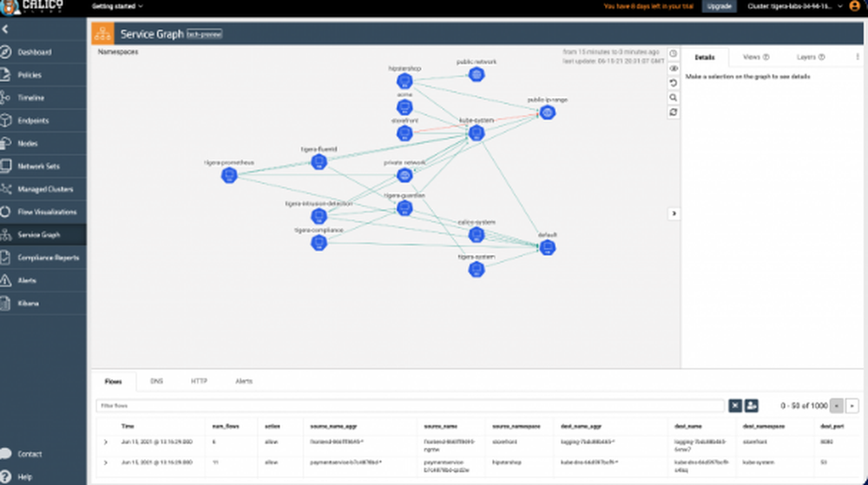Select the private network node
868x485 pixels.
(404, 175)
